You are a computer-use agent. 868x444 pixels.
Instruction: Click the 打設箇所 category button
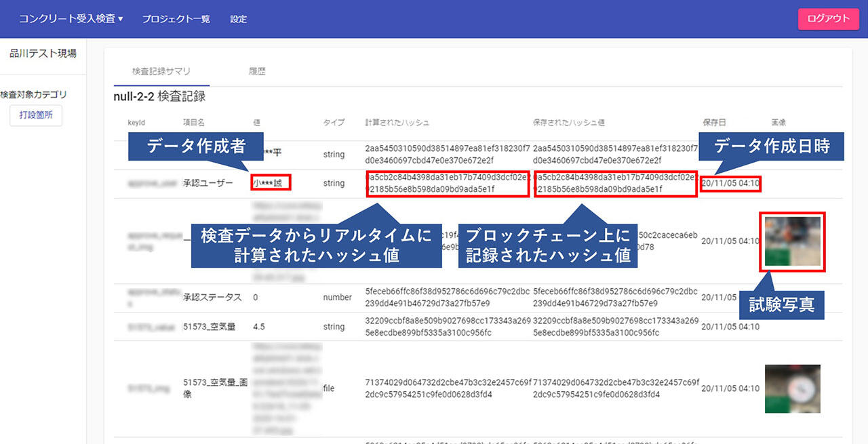point(36,116)
